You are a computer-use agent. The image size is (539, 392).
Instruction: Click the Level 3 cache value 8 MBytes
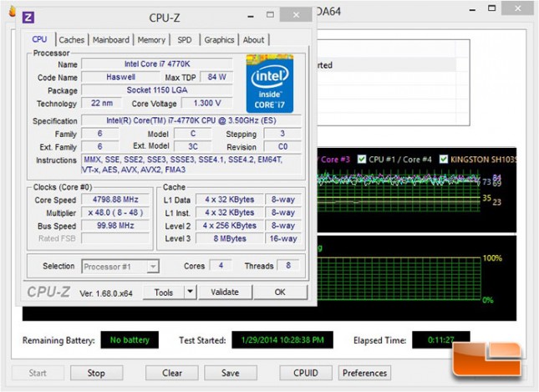click(x=230, y=238)
